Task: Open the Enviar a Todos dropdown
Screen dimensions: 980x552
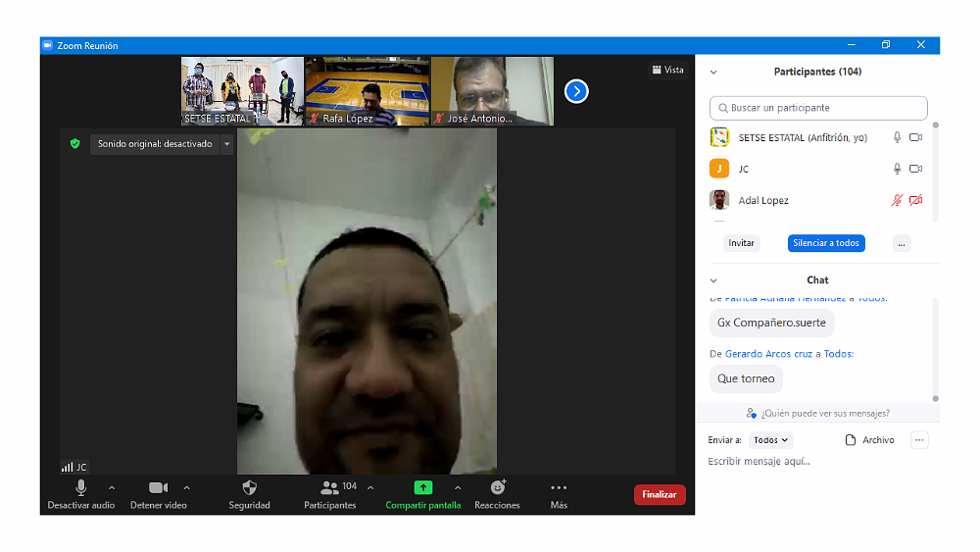Action: coord(771,440)
